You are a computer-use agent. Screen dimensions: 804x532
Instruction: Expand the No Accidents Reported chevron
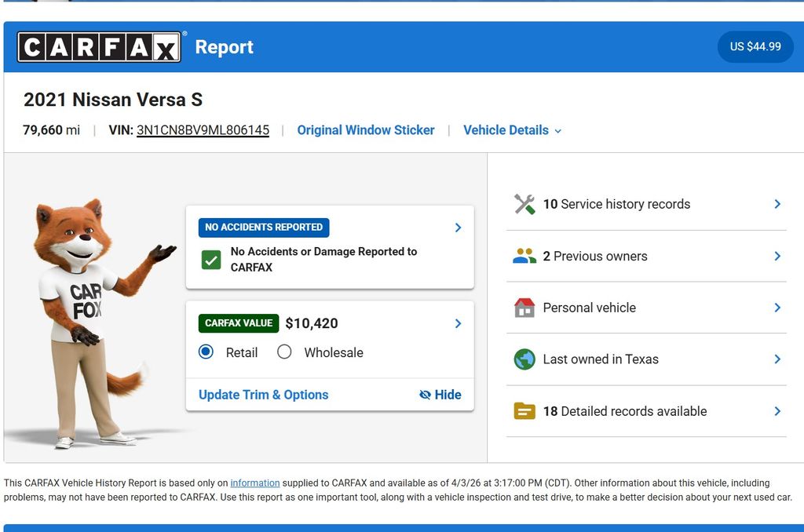[458, 228]
